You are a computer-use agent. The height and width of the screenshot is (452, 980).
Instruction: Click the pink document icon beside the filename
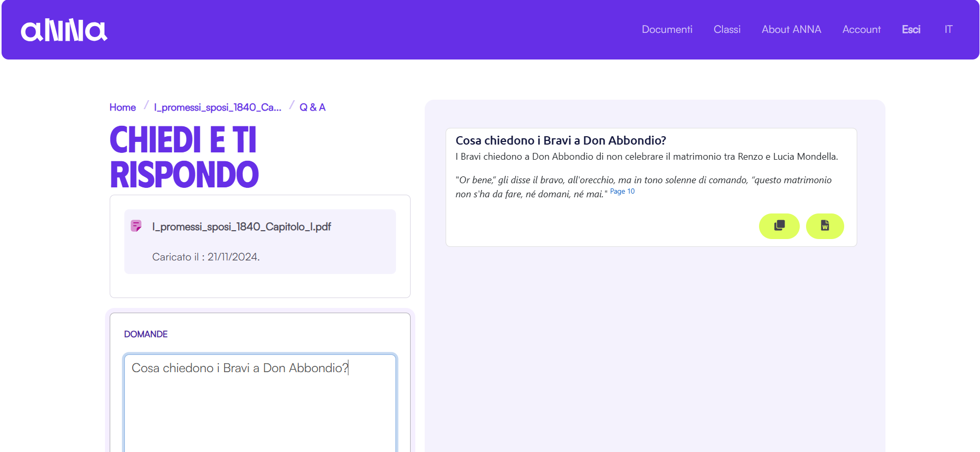tap(136, 226)
